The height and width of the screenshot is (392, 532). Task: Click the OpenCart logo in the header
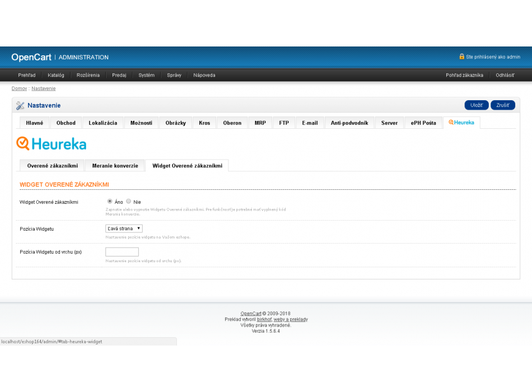pyautogui.click(x=31, y=57)
